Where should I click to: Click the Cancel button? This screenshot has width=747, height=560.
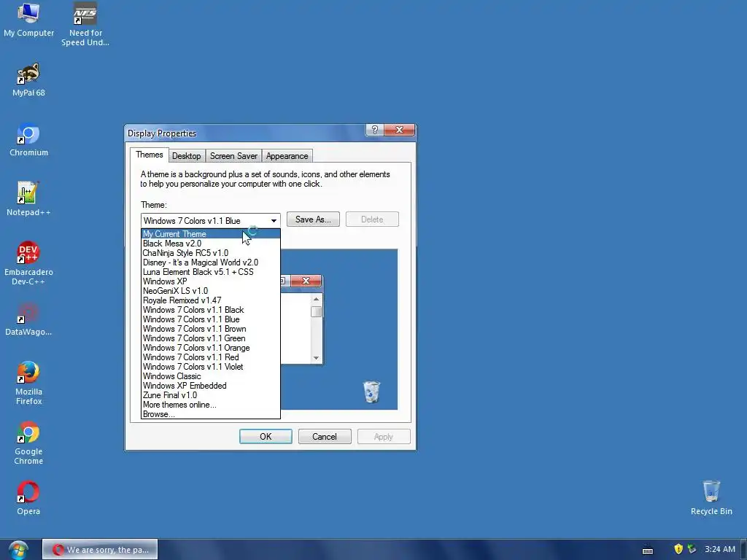pyautogui.click(x=325, y=437)
